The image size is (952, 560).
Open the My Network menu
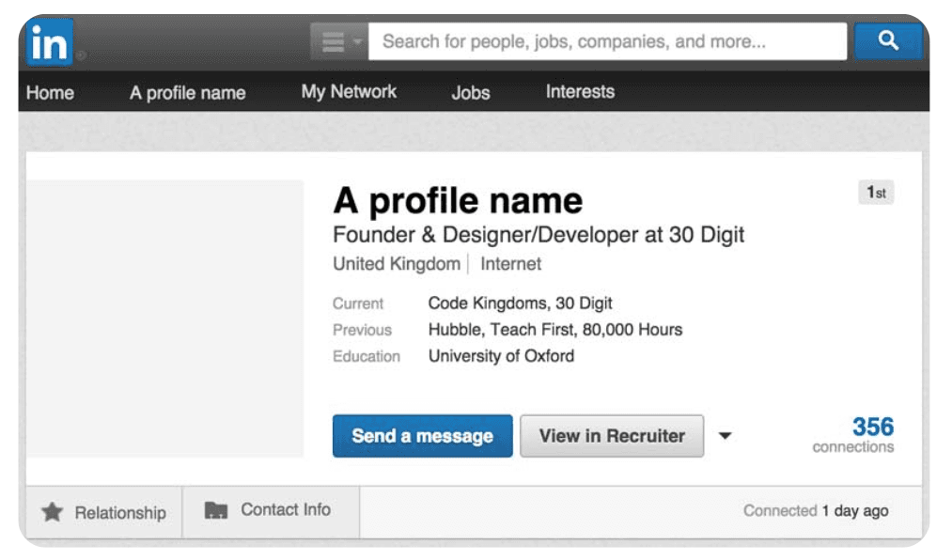click(348, 92)
